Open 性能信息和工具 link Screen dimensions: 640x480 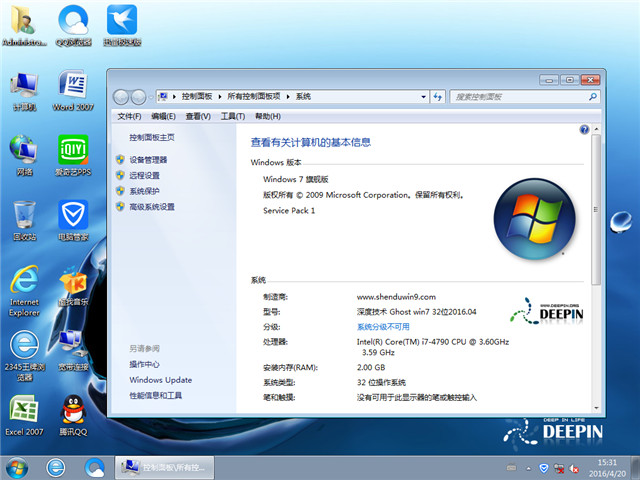[x=156, y=396]
